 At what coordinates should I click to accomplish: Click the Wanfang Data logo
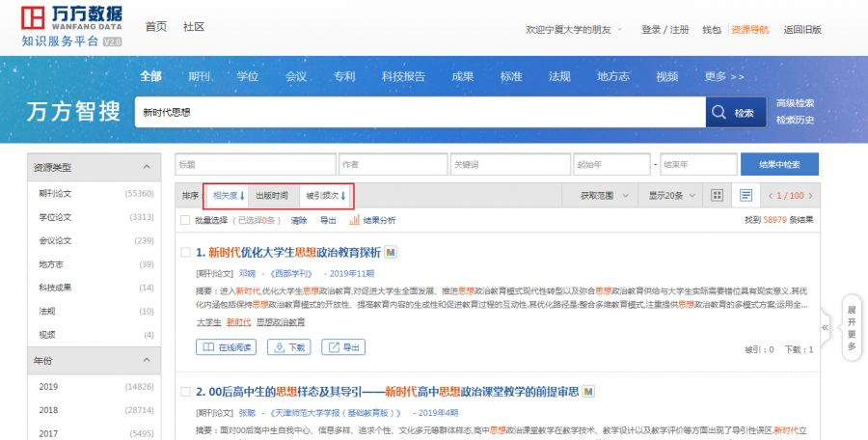[x=72, y=26]
